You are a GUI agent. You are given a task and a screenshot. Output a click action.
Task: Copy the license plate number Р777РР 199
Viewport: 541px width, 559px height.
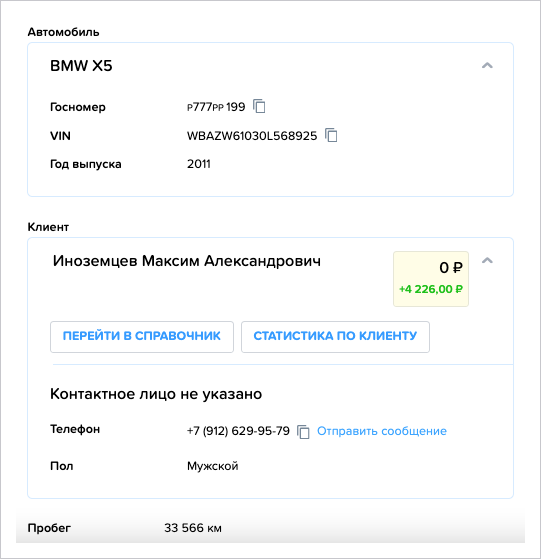pos(259,106)
